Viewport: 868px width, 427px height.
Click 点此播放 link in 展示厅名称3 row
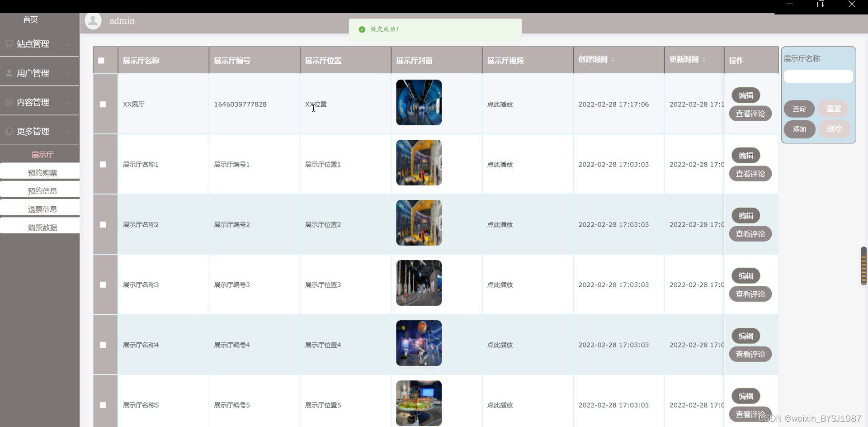500,285
